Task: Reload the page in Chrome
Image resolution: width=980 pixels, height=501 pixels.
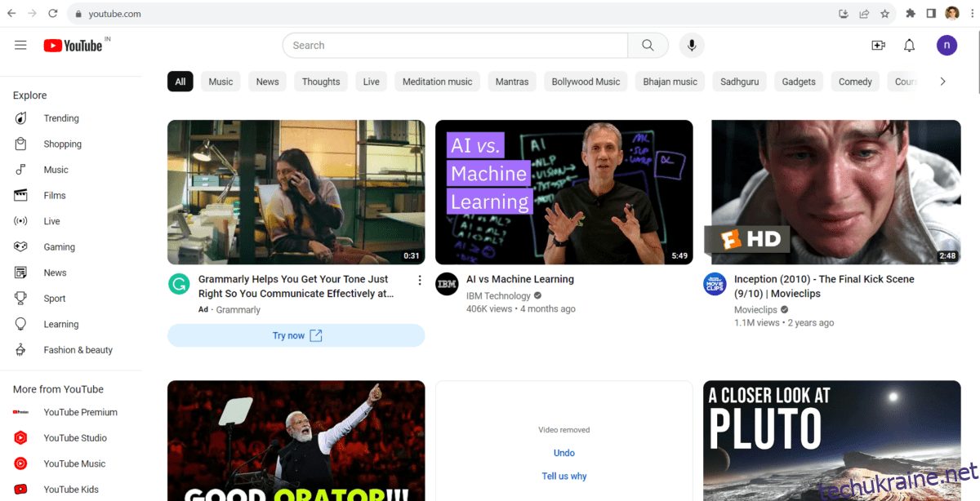Action: tap(53, 14)
